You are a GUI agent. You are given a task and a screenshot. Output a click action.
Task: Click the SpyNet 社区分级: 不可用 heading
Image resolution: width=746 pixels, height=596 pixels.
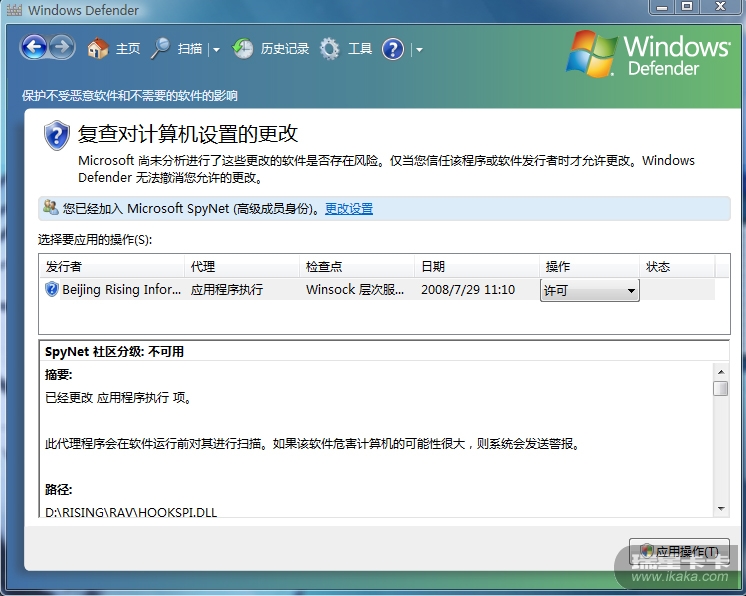point(114,352)
